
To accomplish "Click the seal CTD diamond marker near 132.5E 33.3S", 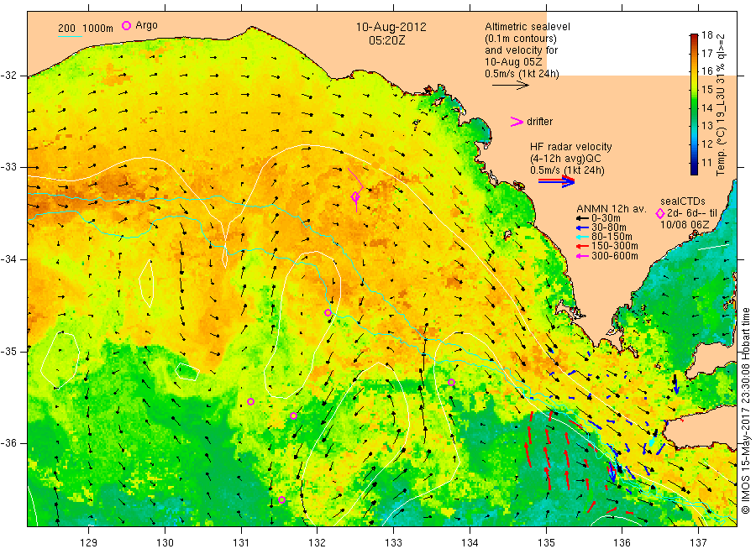I will point(355,197).
